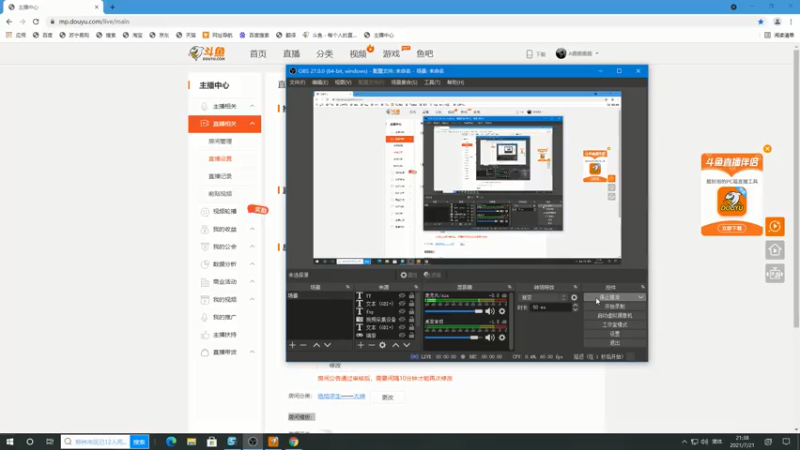Open room category link 绝地求生
The width and height of the screenshot is (800, 450).
(x=341, y=396)
